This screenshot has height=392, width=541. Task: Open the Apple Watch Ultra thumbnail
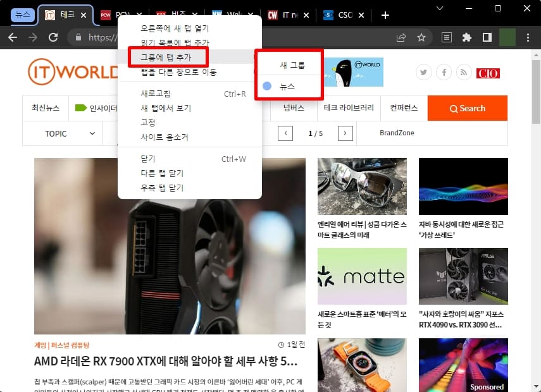[362, 365]
